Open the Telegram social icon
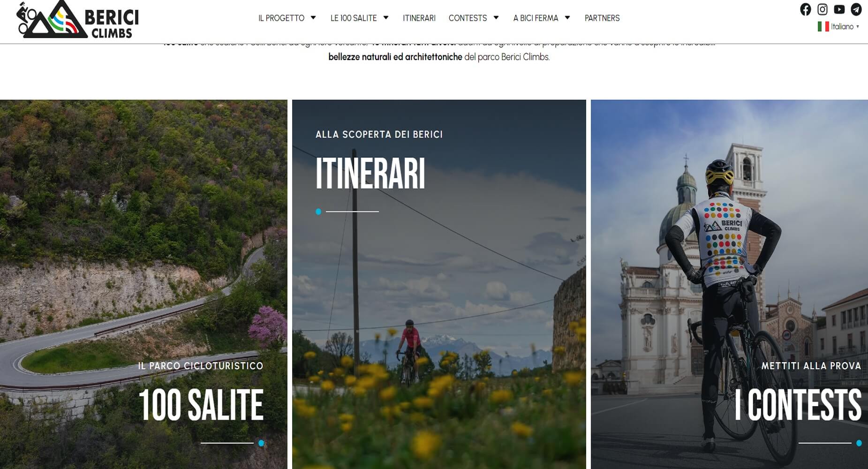This screenshot has height=469, width=868. [x=856, y=9]
